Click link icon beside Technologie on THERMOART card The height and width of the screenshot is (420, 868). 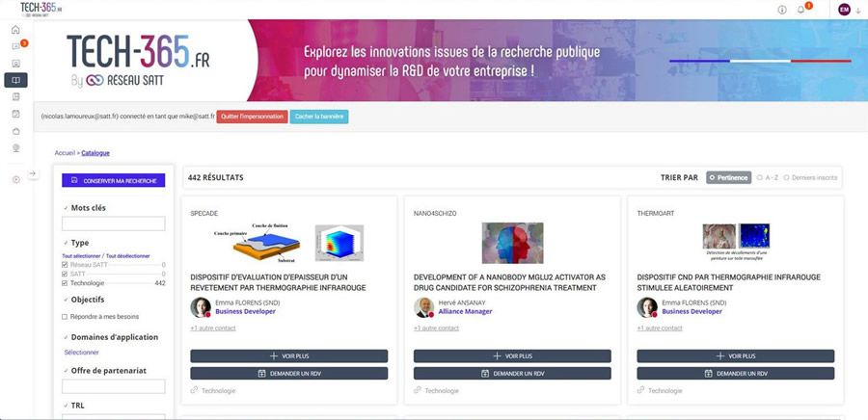coord(640,390)
